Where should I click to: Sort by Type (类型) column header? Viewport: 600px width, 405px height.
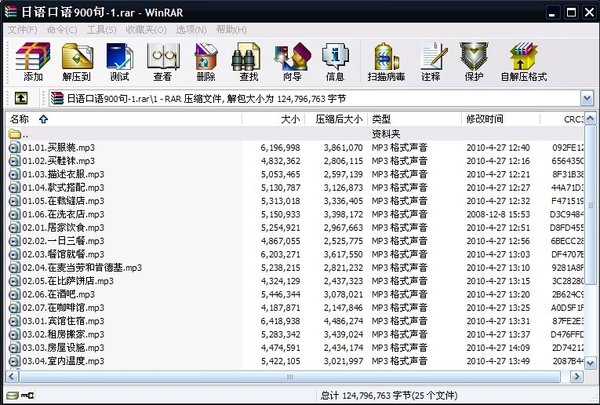[414, 119]
